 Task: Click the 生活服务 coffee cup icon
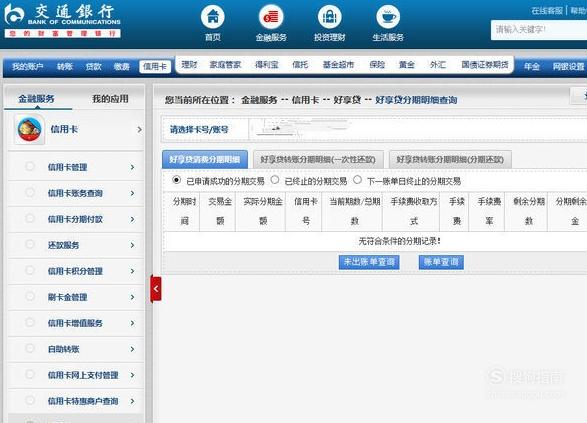coord(388,17)
